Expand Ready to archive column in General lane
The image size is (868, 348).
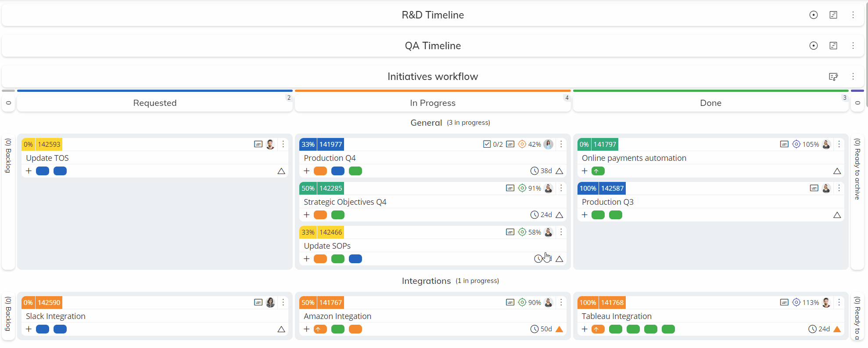click(x=857, y=202)
